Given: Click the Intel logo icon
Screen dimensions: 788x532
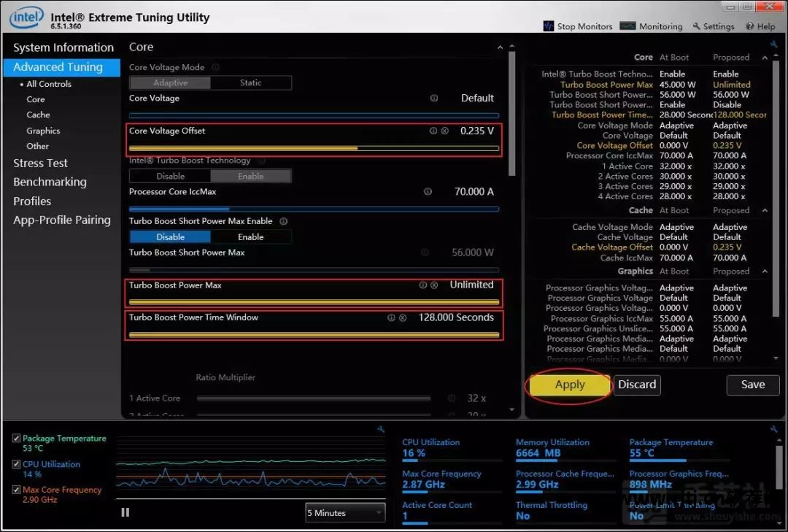Looking at the screenshot, I should point(26,18).
